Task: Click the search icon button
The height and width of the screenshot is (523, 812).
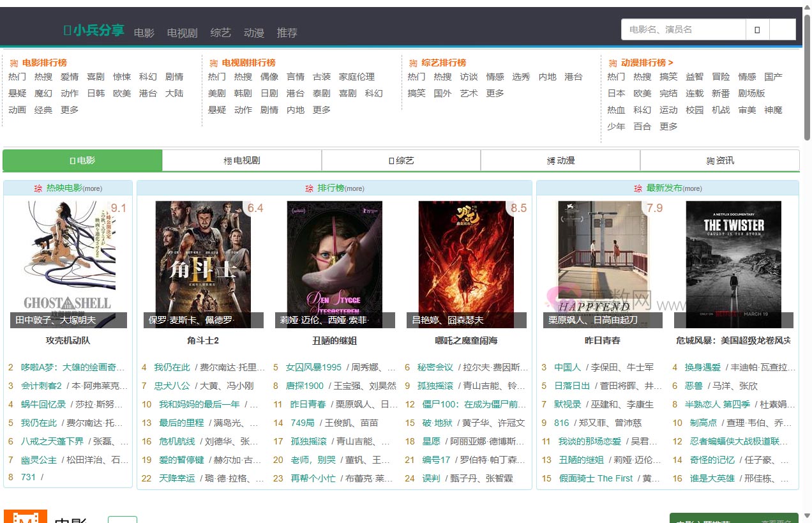Action: coord(757,29)
